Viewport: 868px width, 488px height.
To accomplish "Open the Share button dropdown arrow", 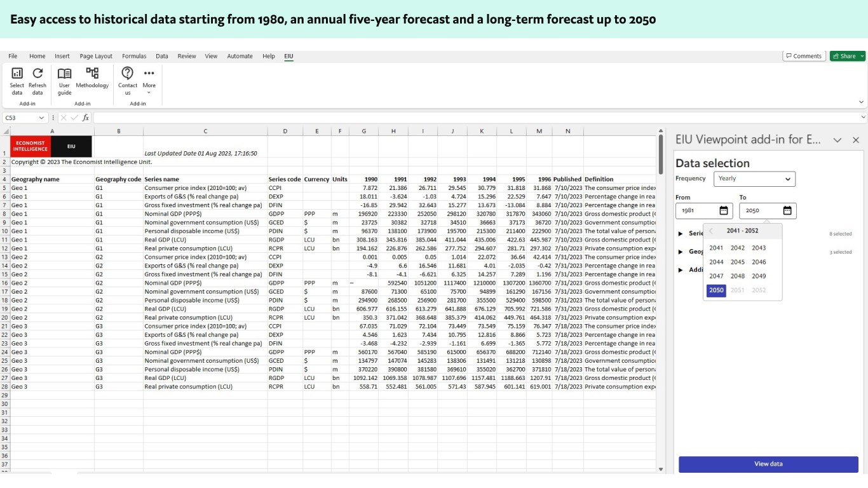I will pyautogui.click(x=862, y=56).
